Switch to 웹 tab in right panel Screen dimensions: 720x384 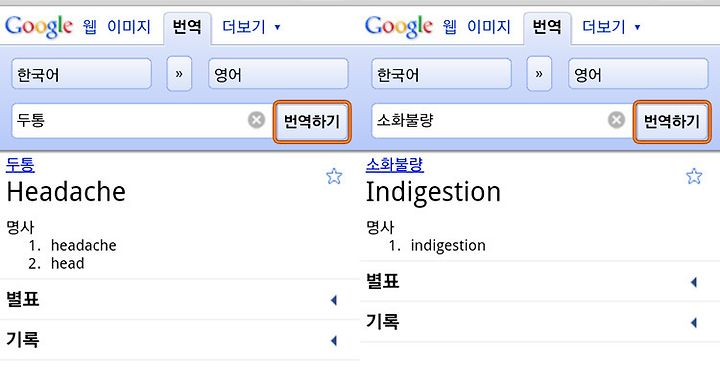pyautogui.click(x=450, y=27)
